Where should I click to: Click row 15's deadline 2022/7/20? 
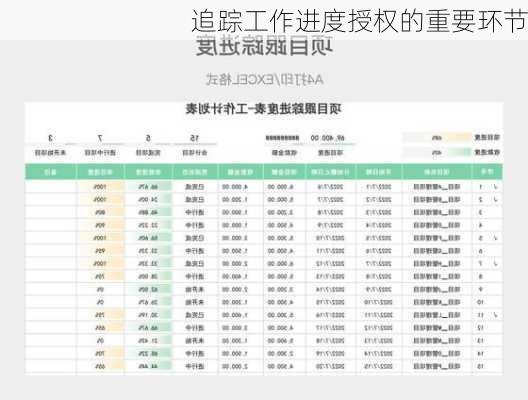click(330, 366)
